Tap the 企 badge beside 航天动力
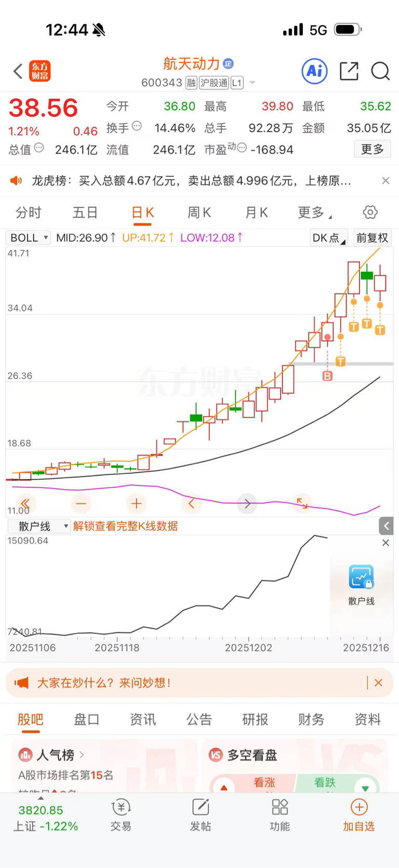 [228, 63]
